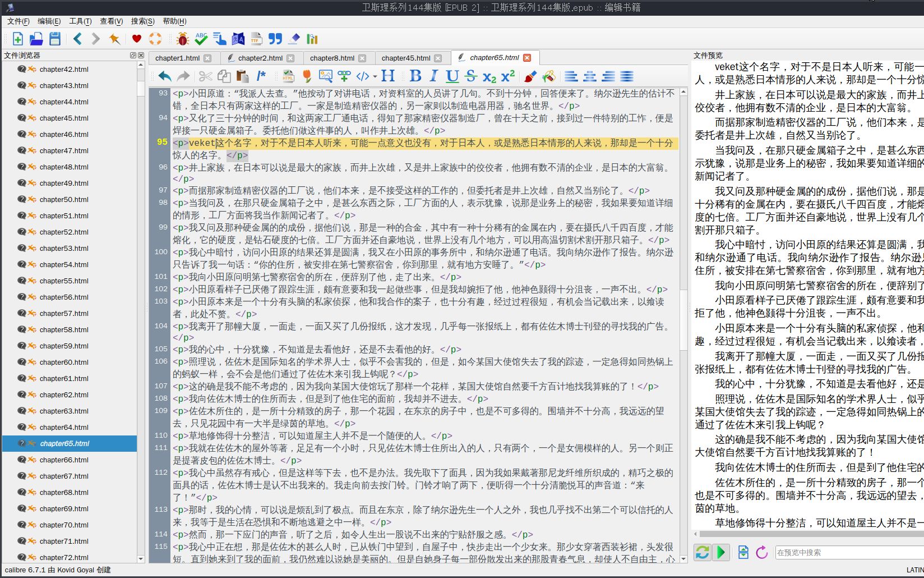Open the 编辑(E) menu
Screen dimensions: 924x578
[x=49, y=21]
